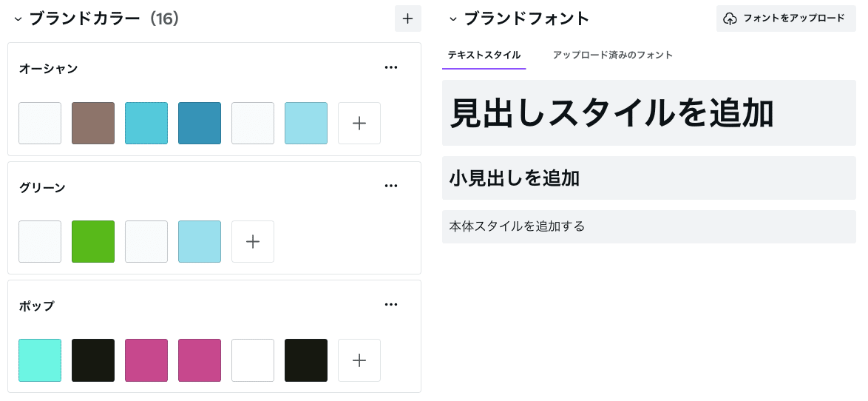Switch to the アップロード済みのフォント tab
Screen dimensions: 868x401
[613, 55]
